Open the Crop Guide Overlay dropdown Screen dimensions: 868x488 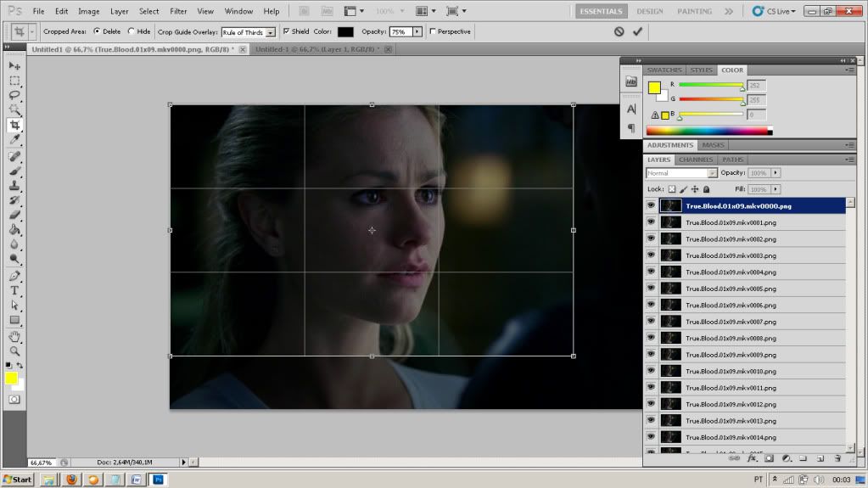[x=270, y=32]
